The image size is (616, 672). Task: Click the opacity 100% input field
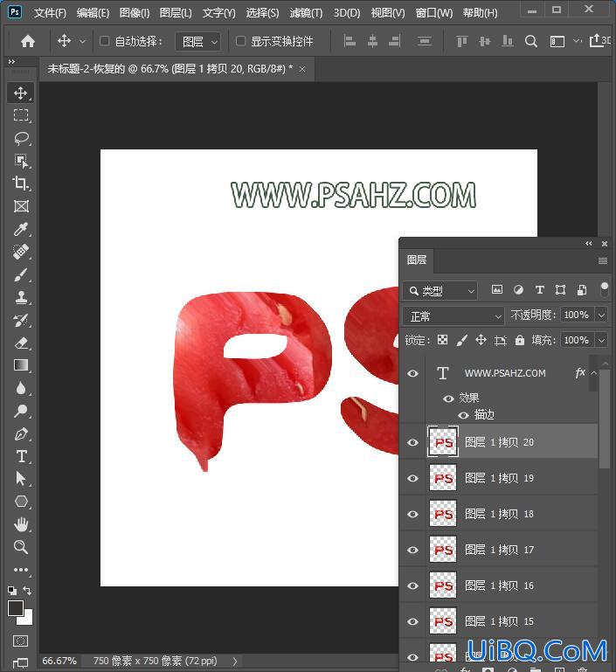coord(578,315)
